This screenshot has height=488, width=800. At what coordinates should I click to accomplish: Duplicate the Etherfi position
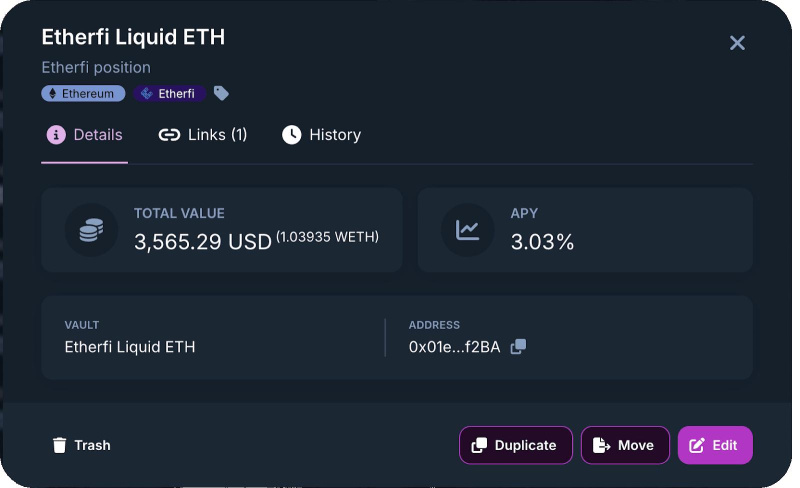point(515,445)
